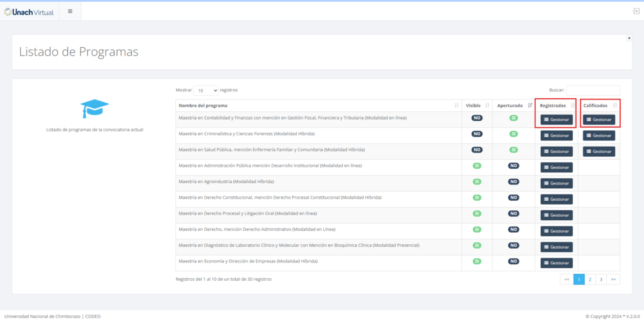Sort by Visible column arrows
The height and width of the screenshot is (321, 644).
[x=487, y=105]
